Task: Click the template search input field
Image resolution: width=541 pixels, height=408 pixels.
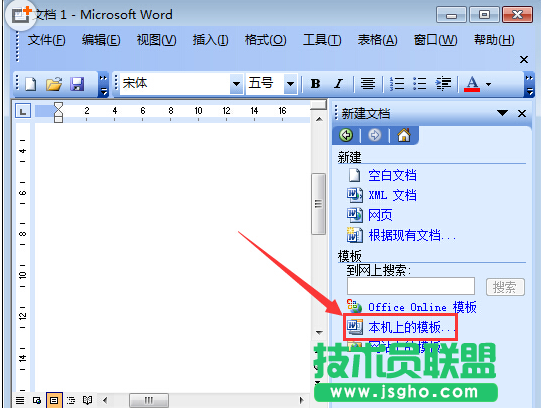Action: pyautogui.click(x=411, y=286)
